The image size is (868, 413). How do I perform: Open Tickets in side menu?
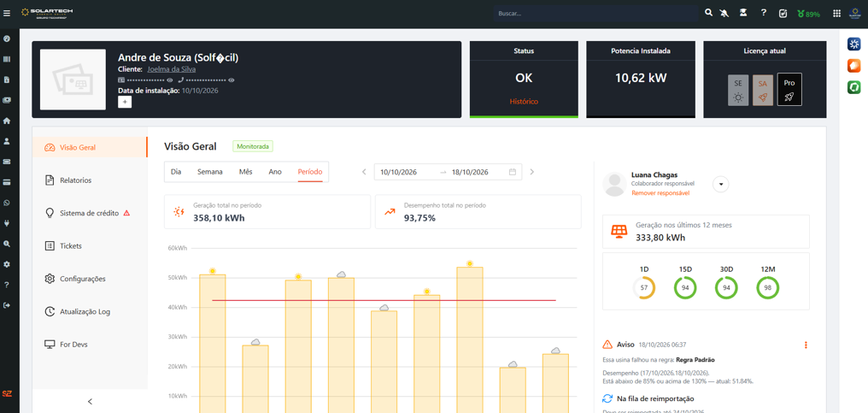pos(89,245)
